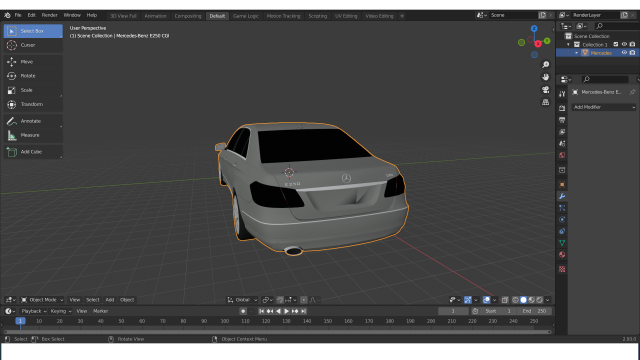The image size is (640, 360).
Task: Open the Keying dropdown in timeline
Action: [61, 311]
